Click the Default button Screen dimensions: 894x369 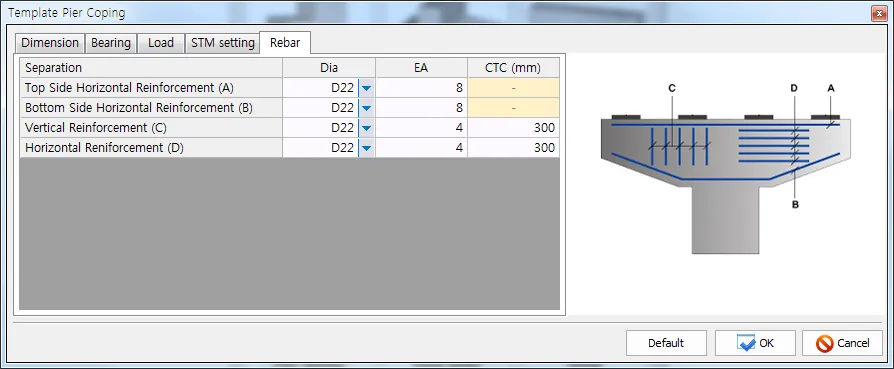666,343
